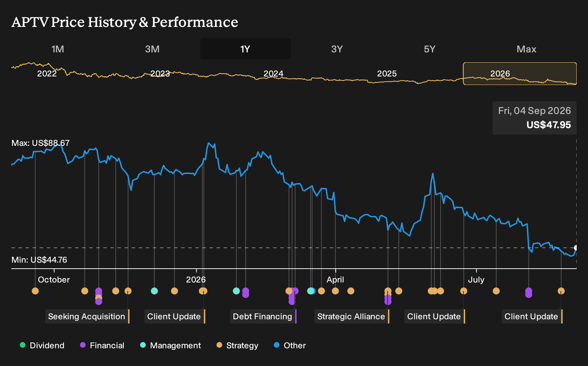Toggle the Strategy legend filter
Image resolution: width=588 pixels, height=366 pixels.
click(237, 345)
